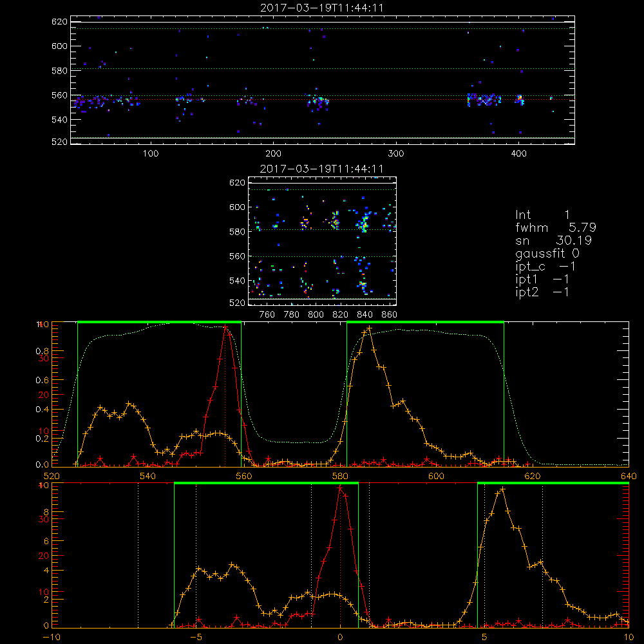The height and width of the screenshot is (644, 644).
Task: Click white y-axis label 8 on bottom plot
Action: (x=46, y=513)
